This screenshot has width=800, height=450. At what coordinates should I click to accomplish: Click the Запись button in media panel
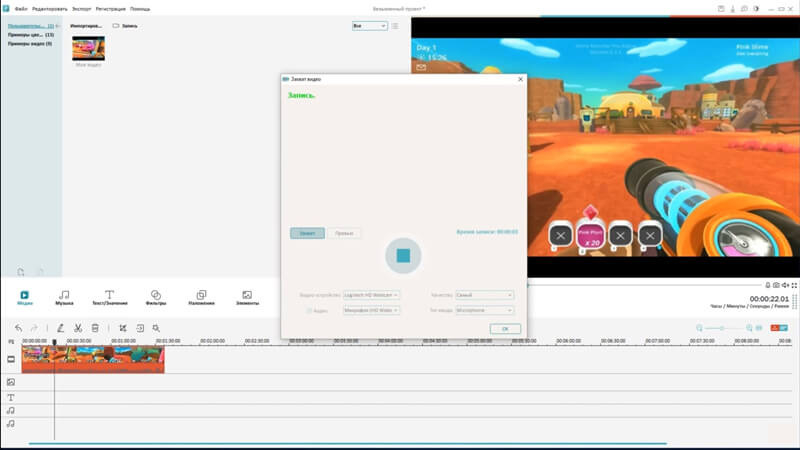[x=125, y=26]
